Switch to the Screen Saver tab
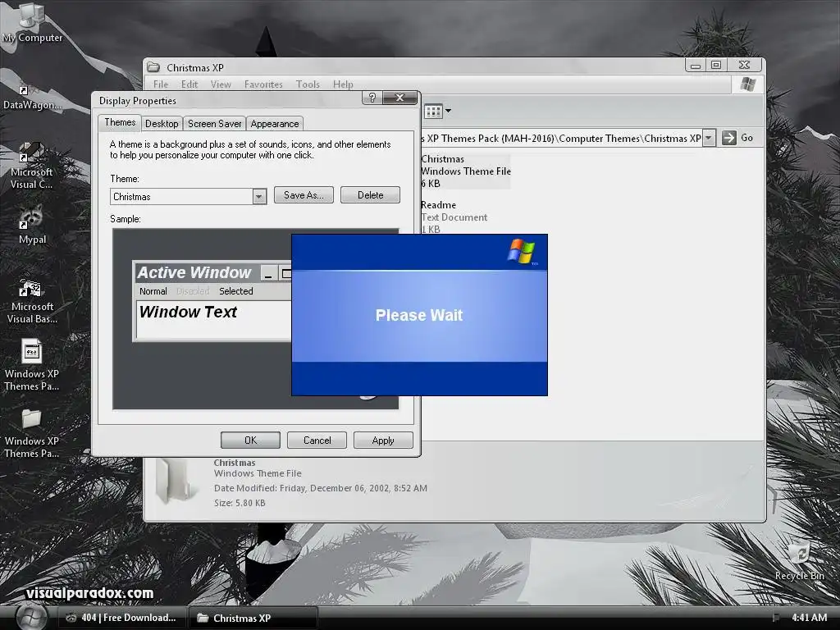The height and width of the screenshot is (630, 840). [x=214, y=124]
